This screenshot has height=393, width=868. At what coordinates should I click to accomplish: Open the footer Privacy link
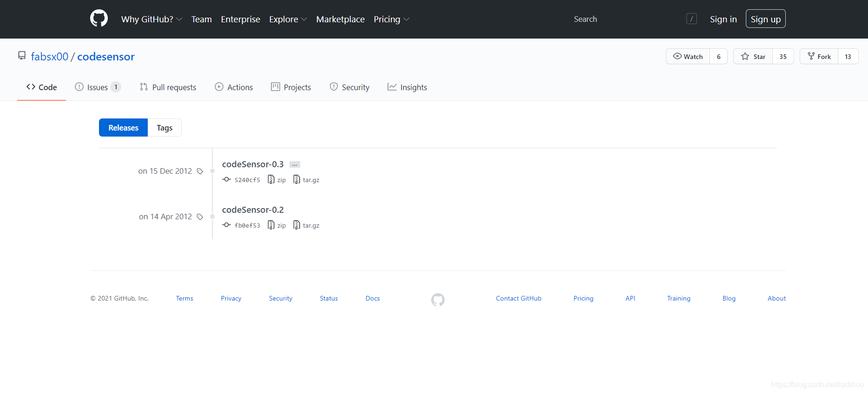coord(231,298)
